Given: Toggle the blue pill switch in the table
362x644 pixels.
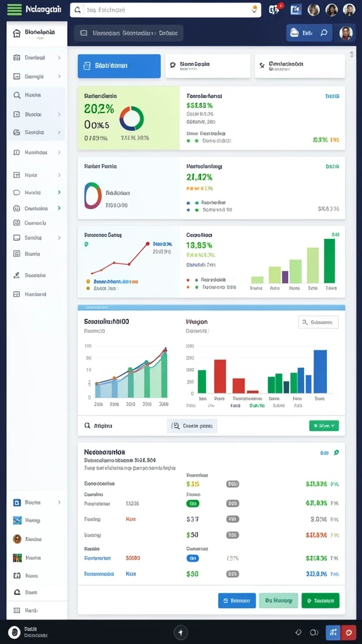Looking at the screenshot, I should pyautogui.click(x=192, y=558).
